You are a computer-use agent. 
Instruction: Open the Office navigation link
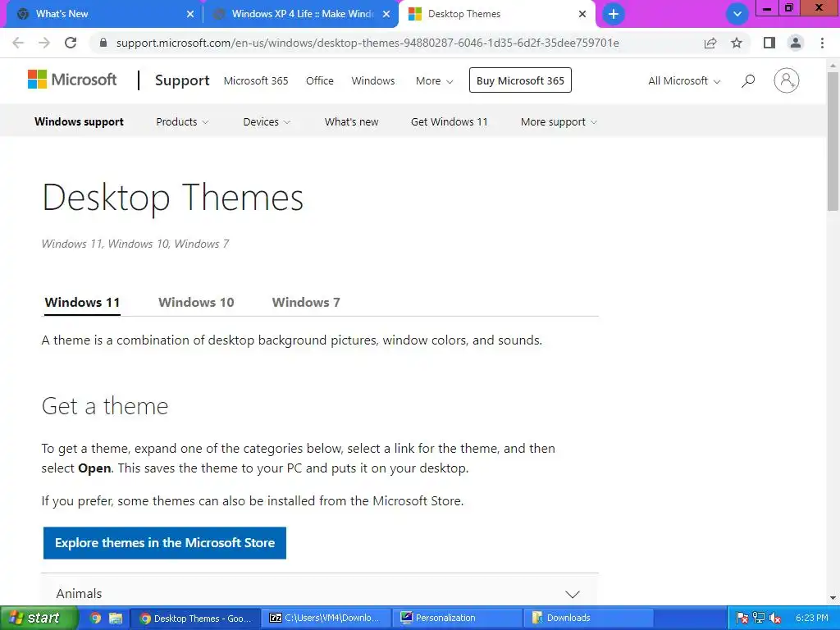[320, 80]
